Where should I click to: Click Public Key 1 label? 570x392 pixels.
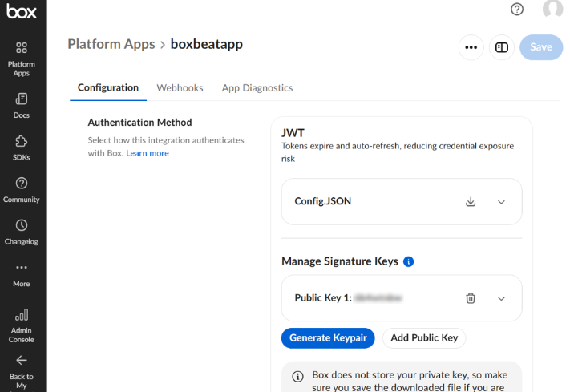click(x=323, y=298)
